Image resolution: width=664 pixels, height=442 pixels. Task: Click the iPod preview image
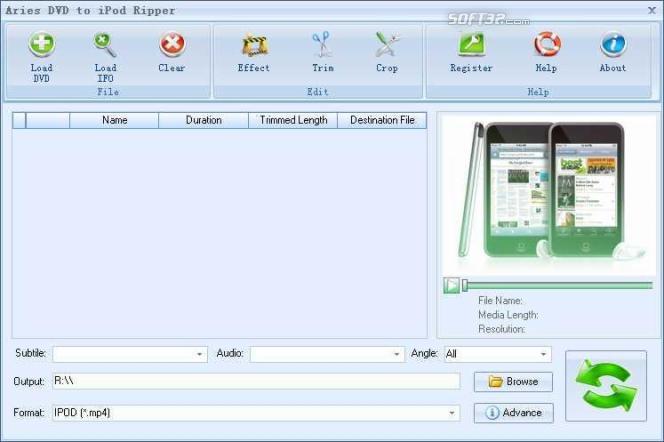click(x=548, y=195)
